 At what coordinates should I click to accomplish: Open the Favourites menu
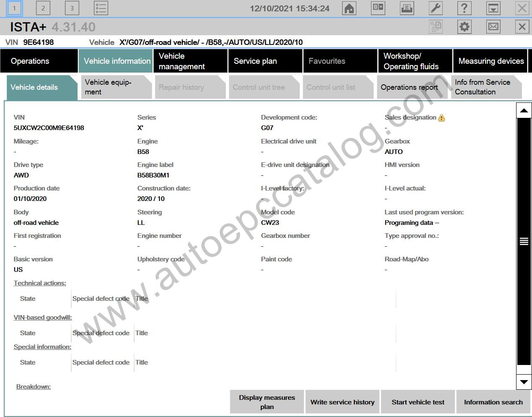tap(340, 61)
